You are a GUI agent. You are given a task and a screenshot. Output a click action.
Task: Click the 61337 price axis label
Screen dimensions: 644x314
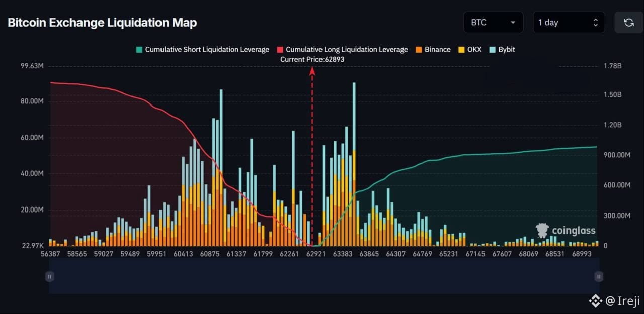(236, 254)
